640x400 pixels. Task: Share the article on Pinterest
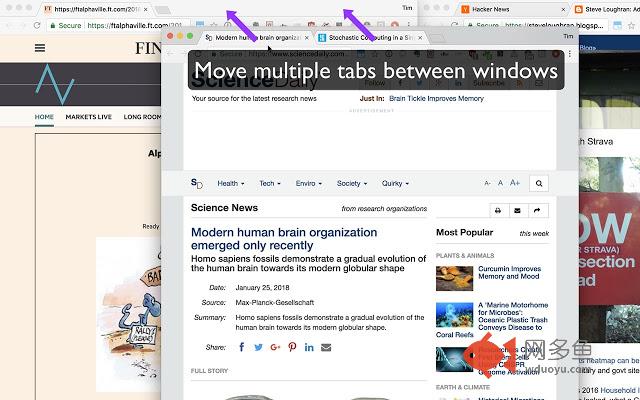(292, 347)
